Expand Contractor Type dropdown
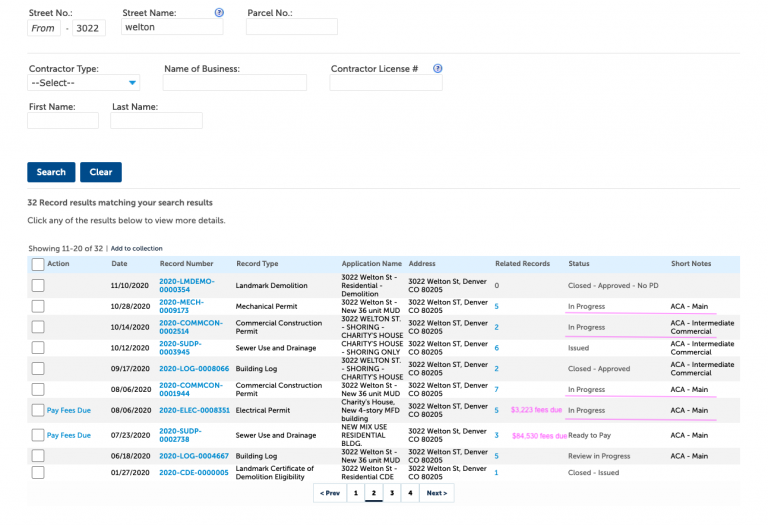The image size is (768, 525). coord(83,83)
